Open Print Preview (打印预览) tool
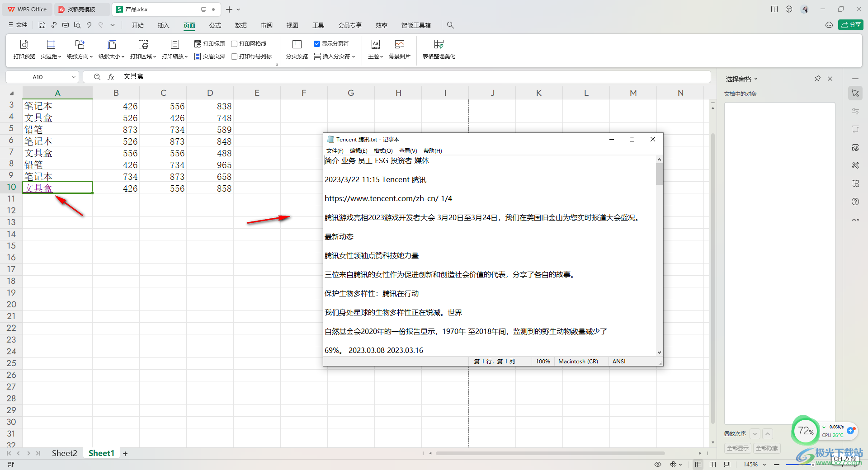868x470 pixels. tap(24, 49)
